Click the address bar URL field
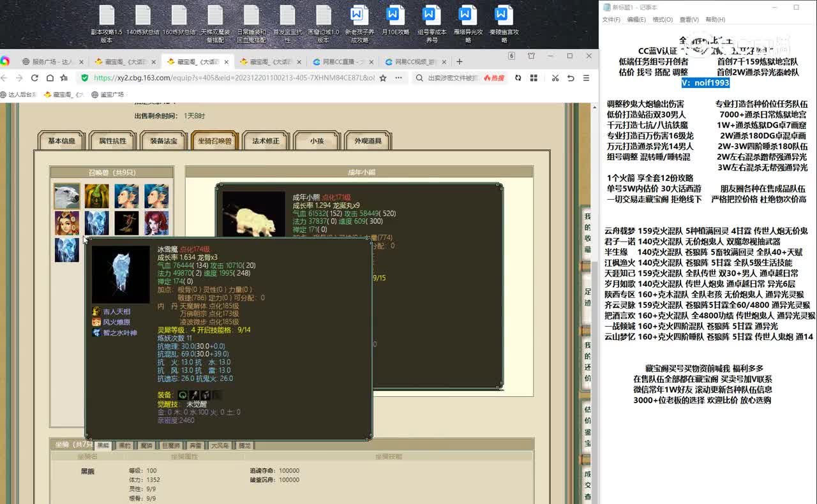 coord(233,78)
